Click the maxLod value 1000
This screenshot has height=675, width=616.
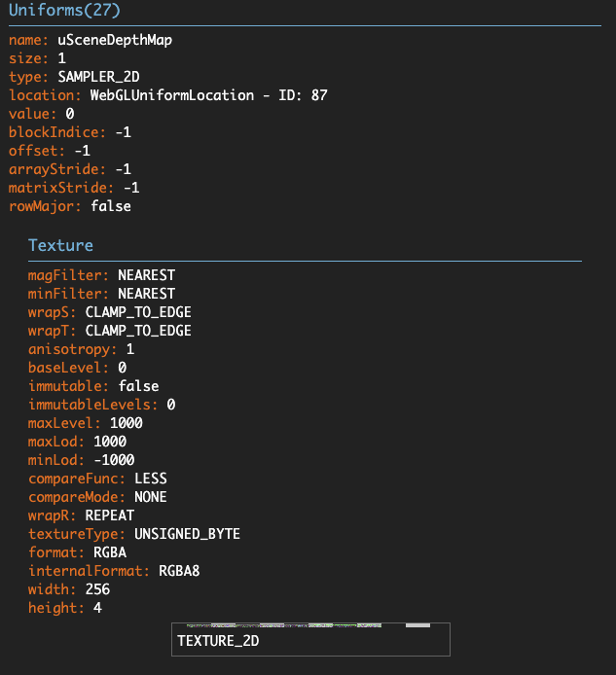click(110, 443)
